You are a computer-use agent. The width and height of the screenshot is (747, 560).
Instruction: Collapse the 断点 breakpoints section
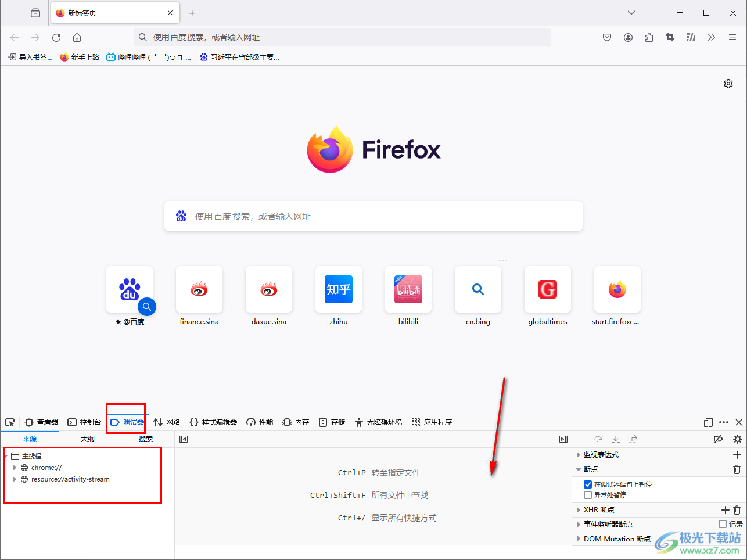coord(579,469)
